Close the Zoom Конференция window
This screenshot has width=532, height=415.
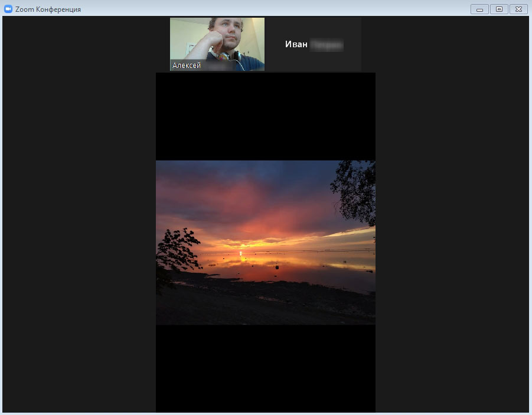(x=518, y=9)
